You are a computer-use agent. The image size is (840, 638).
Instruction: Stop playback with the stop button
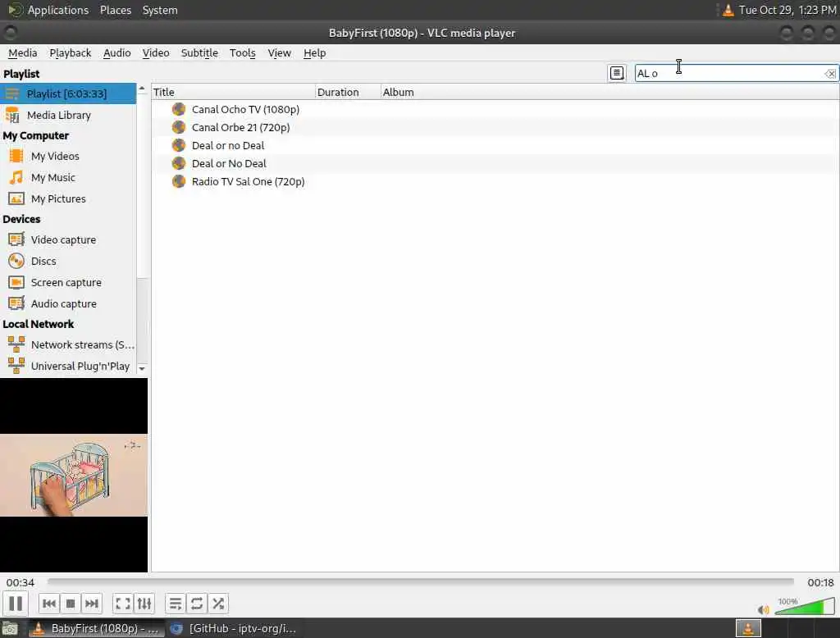71,604
